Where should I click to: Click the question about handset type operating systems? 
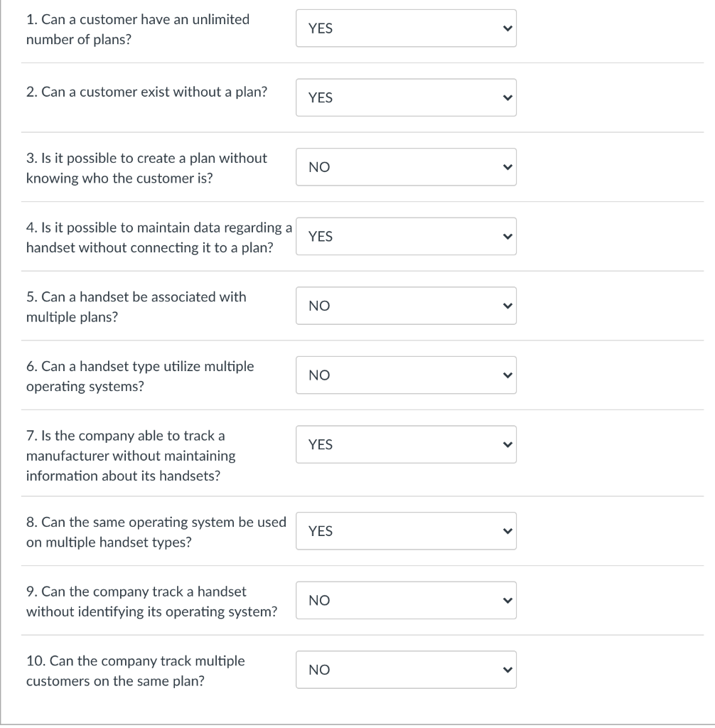(140, 376)
